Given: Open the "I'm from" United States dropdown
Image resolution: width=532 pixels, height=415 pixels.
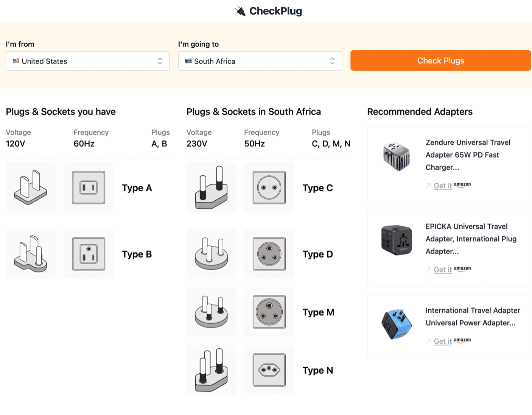Looking at the screenshot, I should pos(88,61).
